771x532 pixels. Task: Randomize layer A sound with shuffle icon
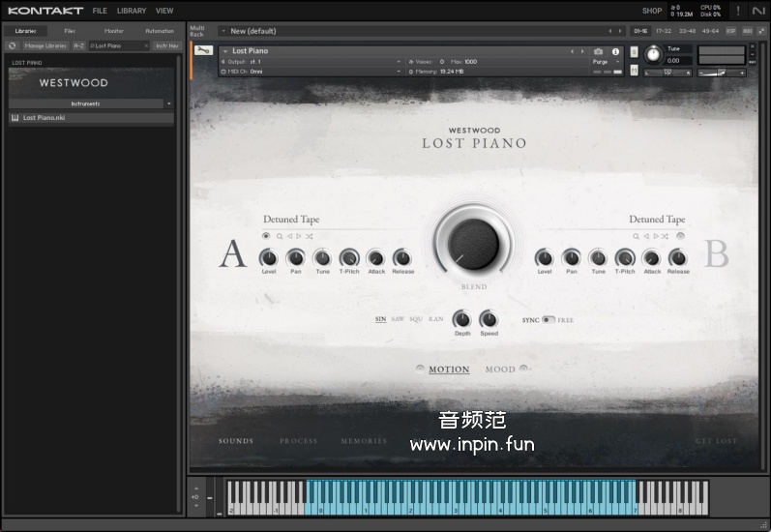(309, 236)
